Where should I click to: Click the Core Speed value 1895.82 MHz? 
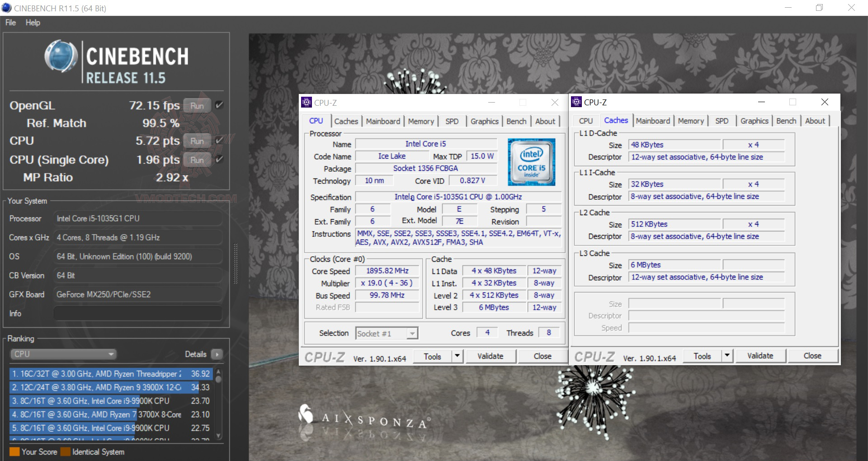coord(387,271)
